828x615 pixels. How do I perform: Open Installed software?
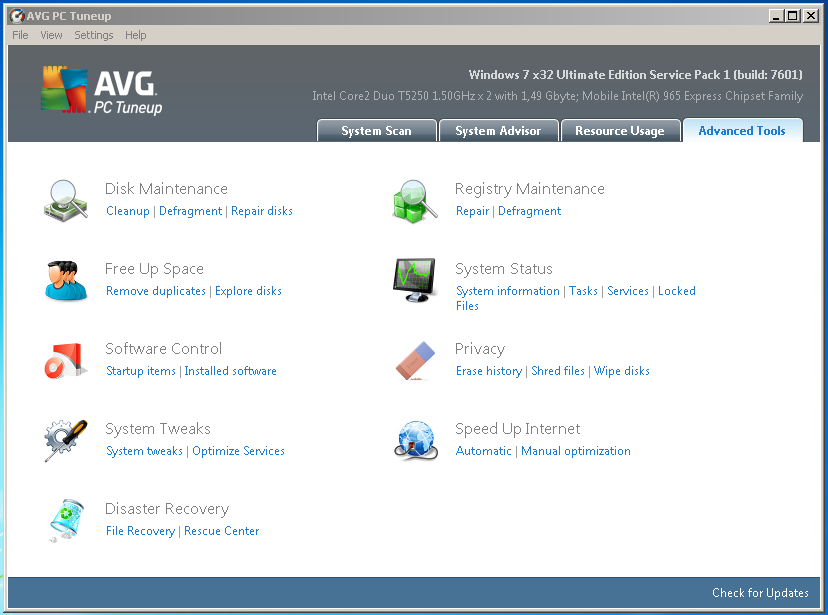point(230,371)
